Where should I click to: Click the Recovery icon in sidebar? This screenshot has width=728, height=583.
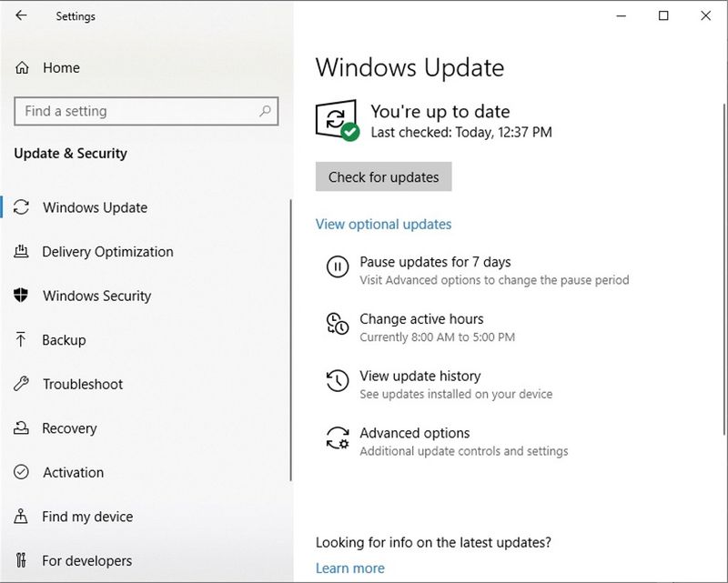(x=21, y=428)
